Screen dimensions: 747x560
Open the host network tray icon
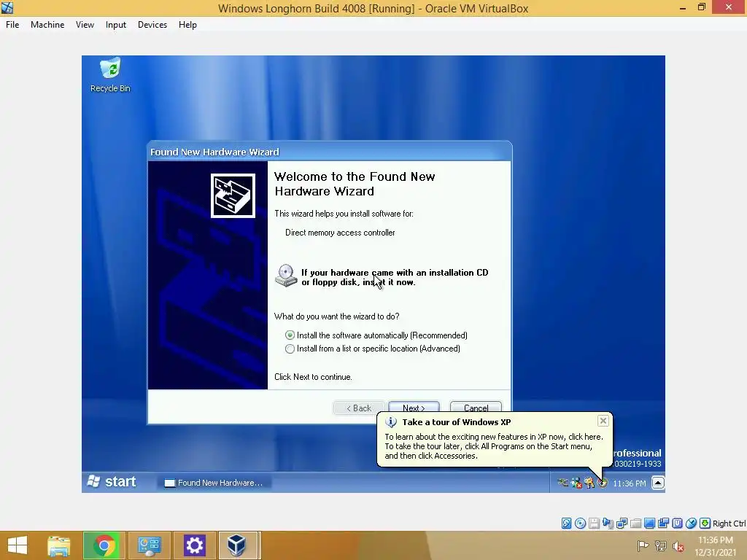point(661,546)
